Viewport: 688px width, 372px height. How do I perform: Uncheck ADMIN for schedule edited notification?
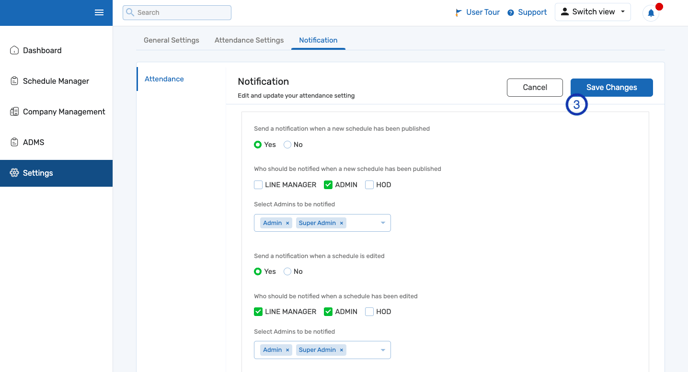click(x=328, y=311)
